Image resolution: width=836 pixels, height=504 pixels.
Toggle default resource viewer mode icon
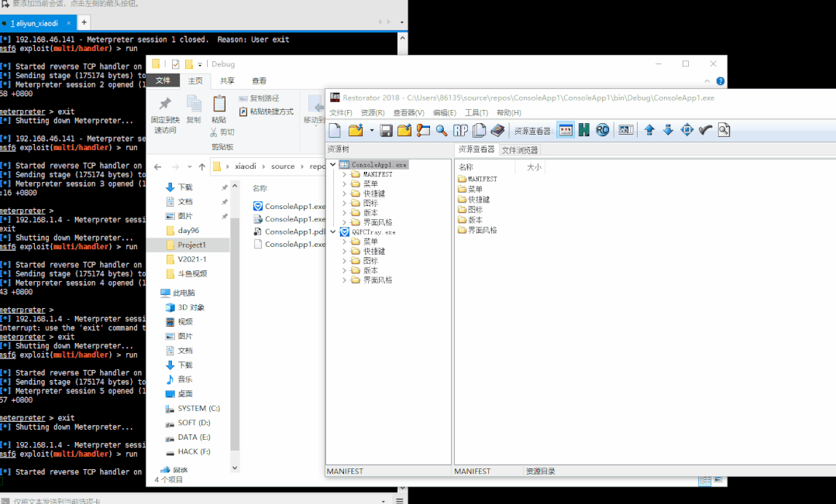[566, 130]
